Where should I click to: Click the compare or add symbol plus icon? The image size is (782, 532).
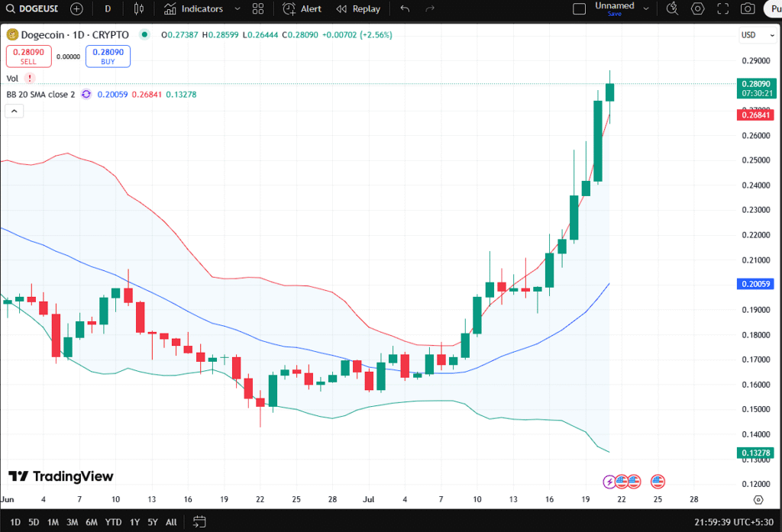[76, 9]
